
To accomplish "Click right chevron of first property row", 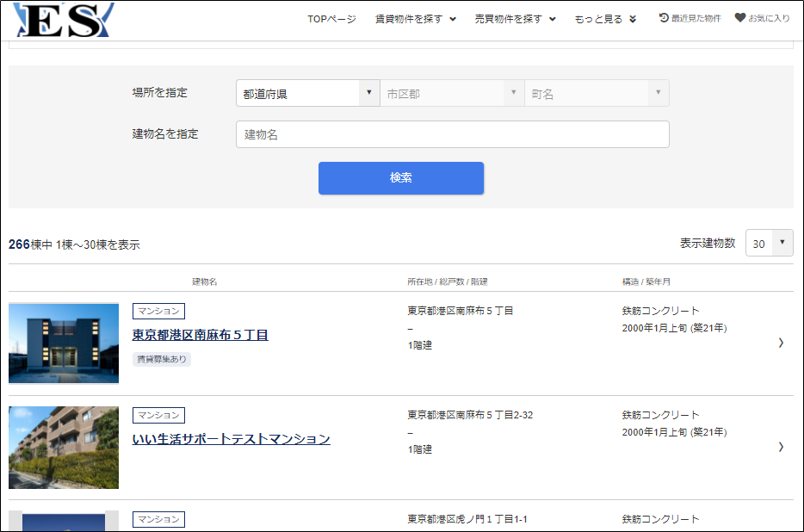I will tap(781, 343).
